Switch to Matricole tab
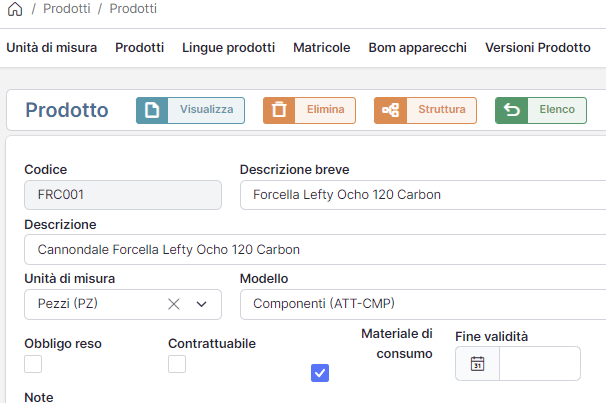 pyautogui.click(x=322, y=48)
